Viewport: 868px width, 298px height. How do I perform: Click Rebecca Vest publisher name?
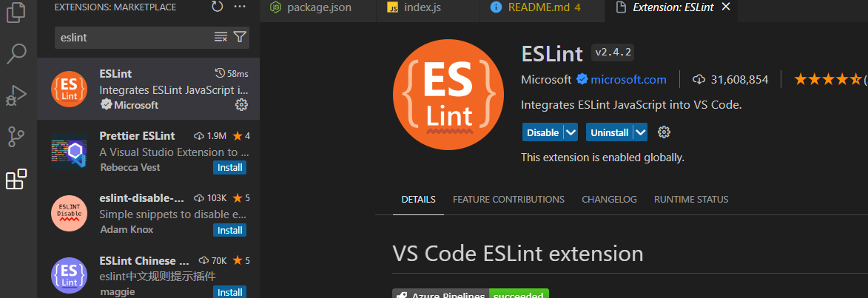(130, 168)
